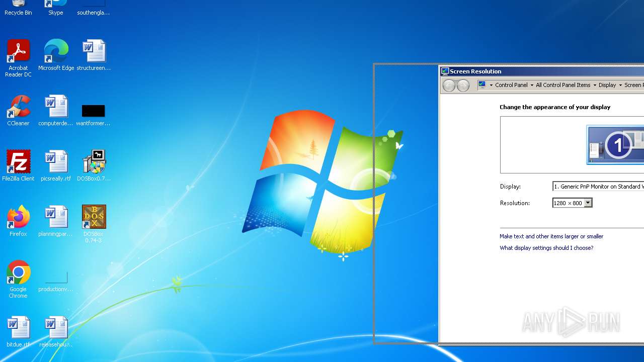Select the southengla... desktop item
Viewport: 644px width, 362px height.
94,8
